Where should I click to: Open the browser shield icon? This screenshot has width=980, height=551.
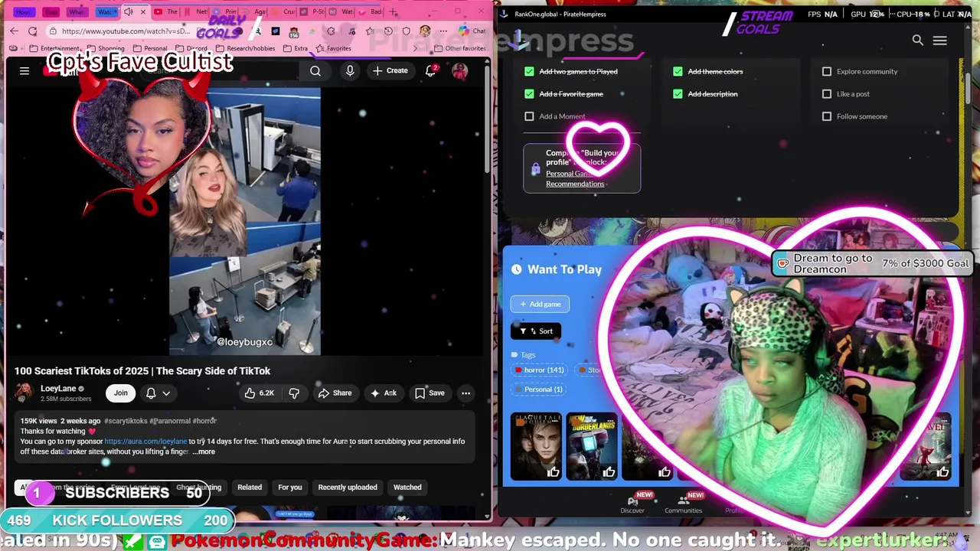click(x=407, y=31)
